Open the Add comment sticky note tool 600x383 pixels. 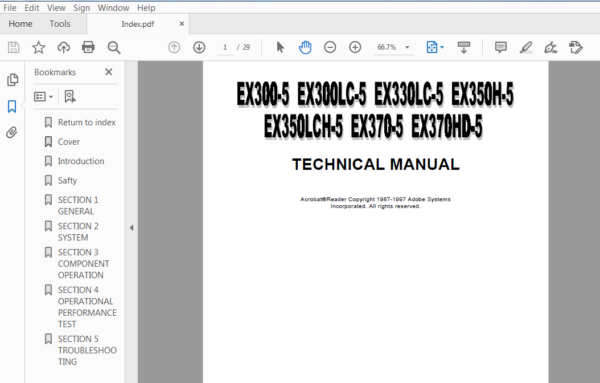tap(501, 47)
